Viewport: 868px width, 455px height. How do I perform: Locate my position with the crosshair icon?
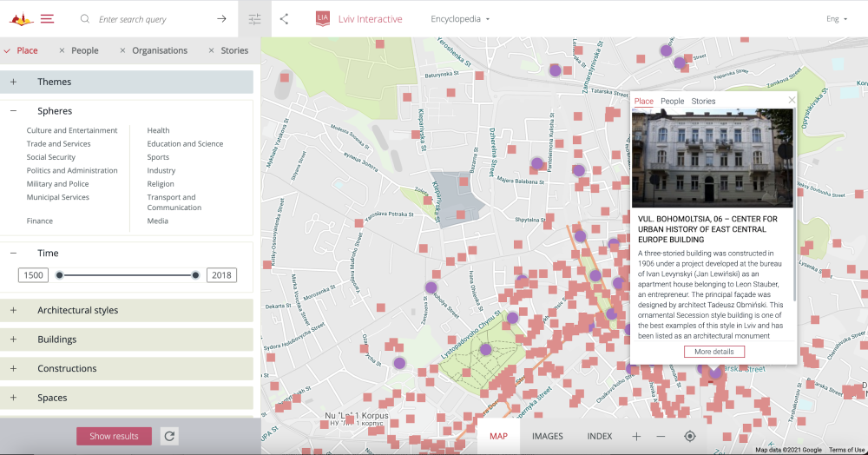click(690, 436)
